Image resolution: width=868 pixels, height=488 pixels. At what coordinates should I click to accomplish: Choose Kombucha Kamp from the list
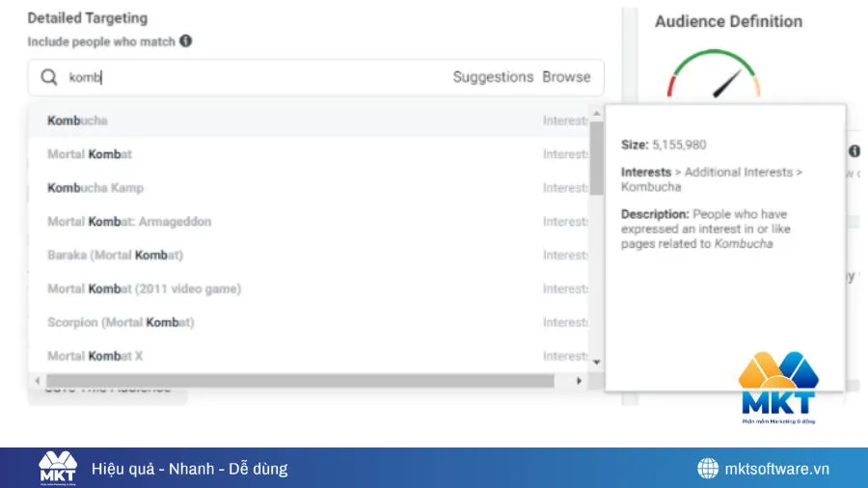[x=95, y=188]
